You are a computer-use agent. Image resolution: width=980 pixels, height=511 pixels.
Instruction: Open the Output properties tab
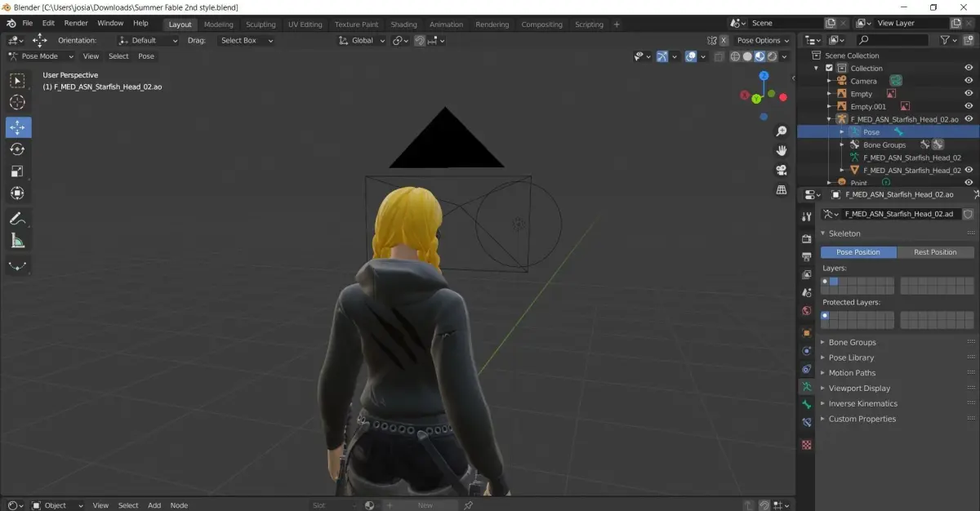807,256
